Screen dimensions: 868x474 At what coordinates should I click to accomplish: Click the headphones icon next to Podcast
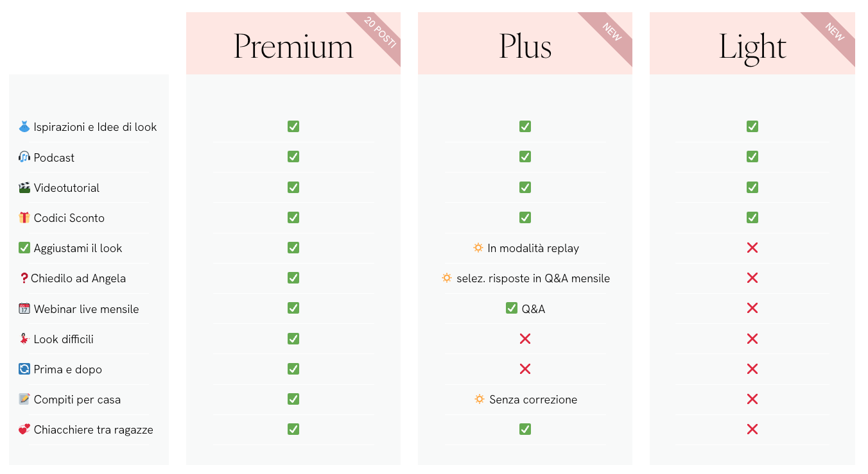coord(24,157)
